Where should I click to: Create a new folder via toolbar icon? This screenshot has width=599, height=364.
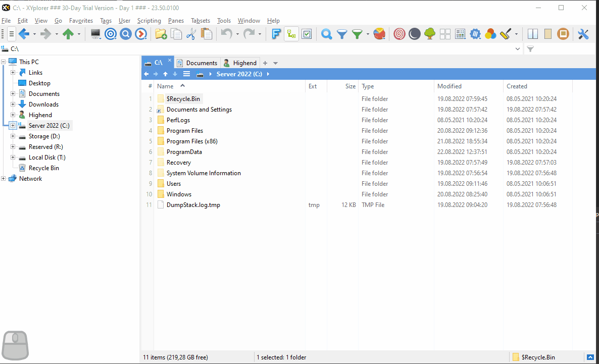point(161,34)
